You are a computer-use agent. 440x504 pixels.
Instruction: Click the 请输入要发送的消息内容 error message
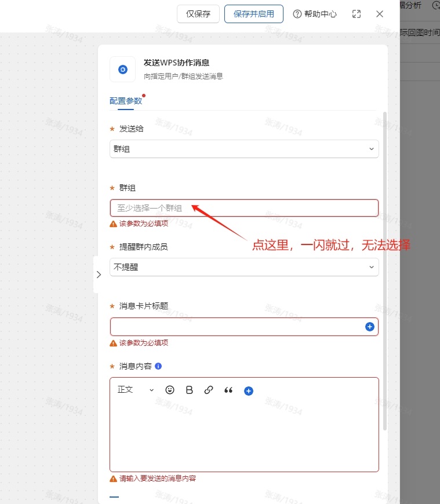click(x=158, y=479)
